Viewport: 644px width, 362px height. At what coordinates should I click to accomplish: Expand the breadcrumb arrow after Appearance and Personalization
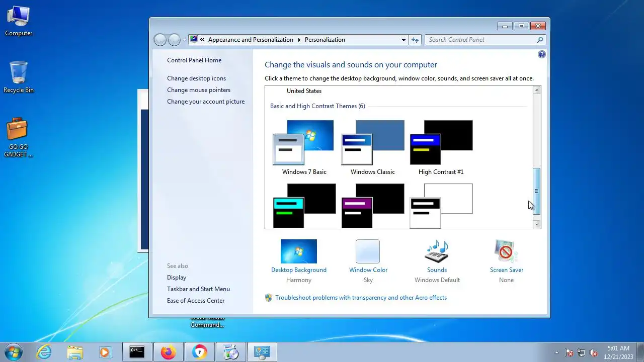pos(299,40)
